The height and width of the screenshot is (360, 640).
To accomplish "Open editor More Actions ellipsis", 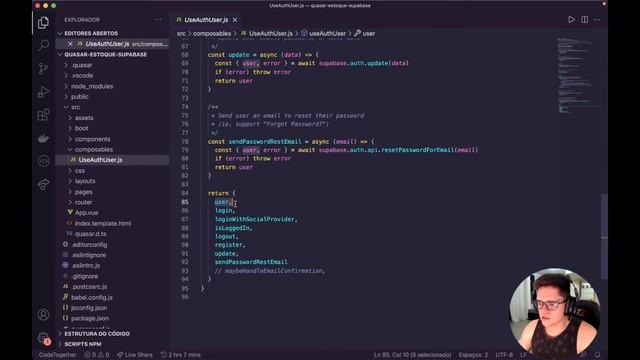I will coord(597,20).
